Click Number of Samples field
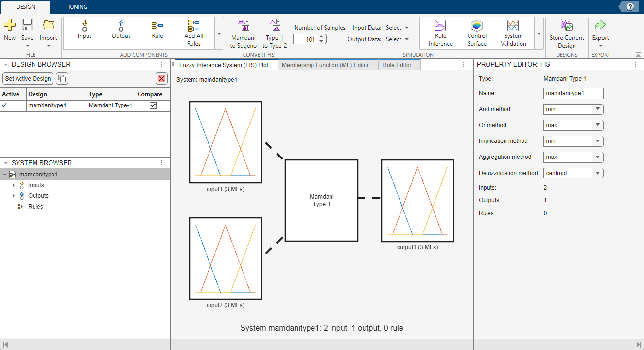Screen dimensions: 644x350 click(305, 39)
